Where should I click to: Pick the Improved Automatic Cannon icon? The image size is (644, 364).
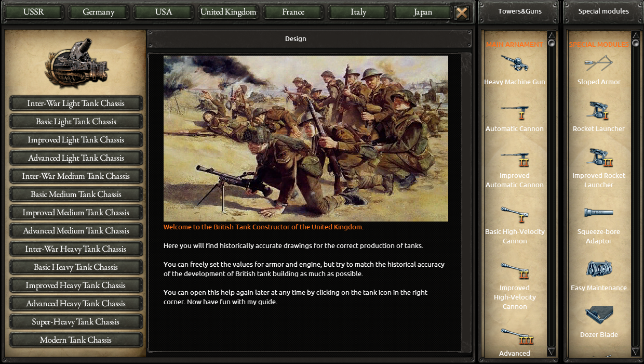(514, 159)
